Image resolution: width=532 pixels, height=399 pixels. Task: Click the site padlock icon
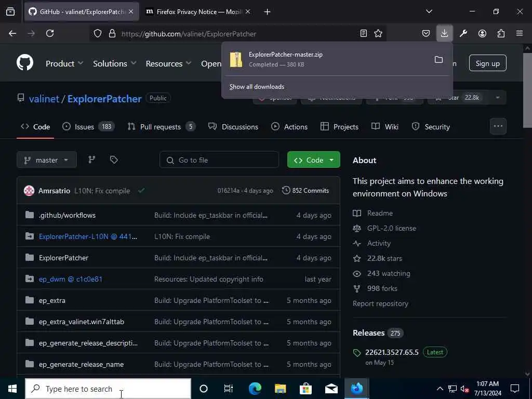click(112, 34)
